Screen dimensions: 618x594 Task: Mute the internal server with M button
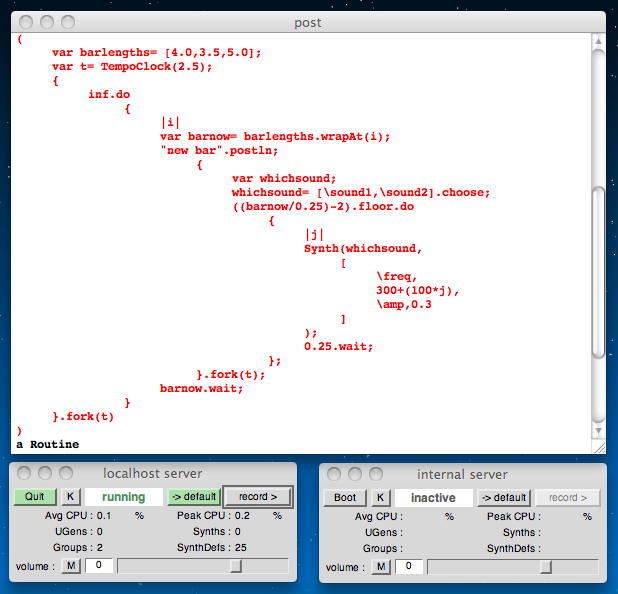(380, 566)
